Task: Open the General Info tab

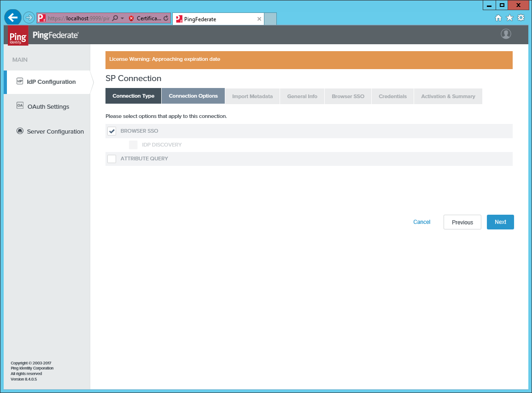Action: [302, 96]
